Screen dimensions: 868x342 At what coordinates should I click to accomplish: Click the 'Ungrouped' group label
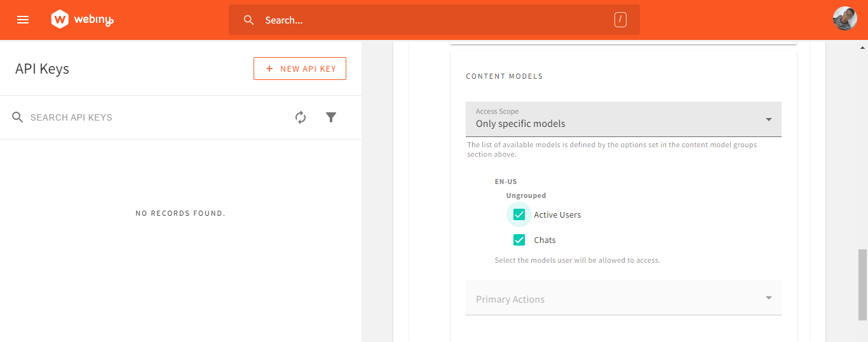(x=526, y=195)
